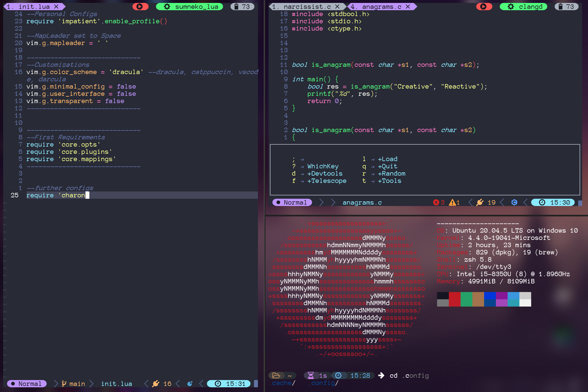Image resolution: width=588 pixels, height=392 pixels.
Task: Click the .config/ completion suggestion
Action: [323, 383]
